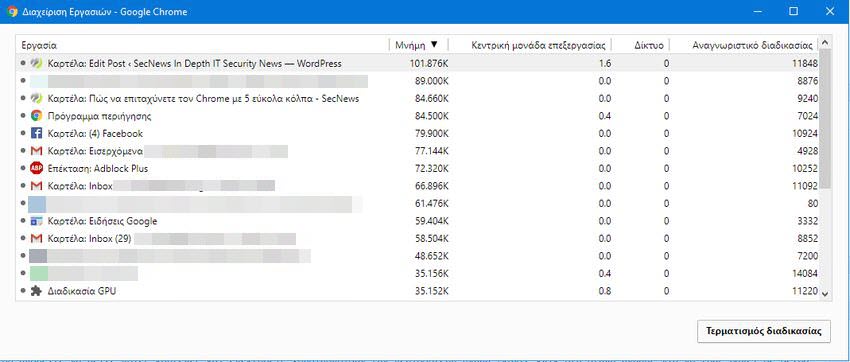The height and width of the screenshot is (362, 850).
Task: Click the Facebook icon in task list
Action: 36,133
